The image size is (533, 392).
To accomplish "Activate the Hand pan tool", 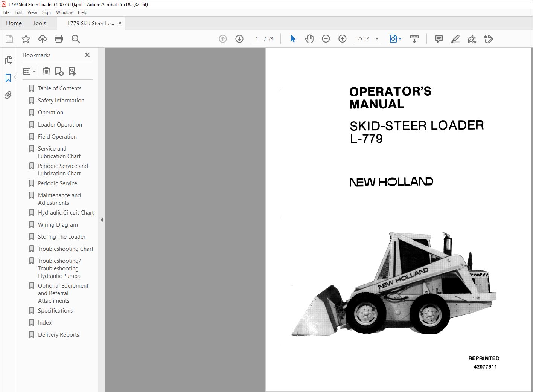I will tap(309, 39).
